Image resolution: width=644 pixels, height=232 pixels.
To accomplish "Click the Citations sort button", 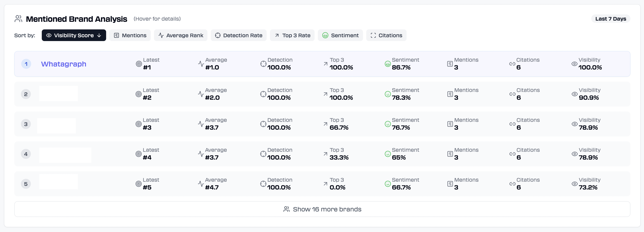I will coord(386,35).
